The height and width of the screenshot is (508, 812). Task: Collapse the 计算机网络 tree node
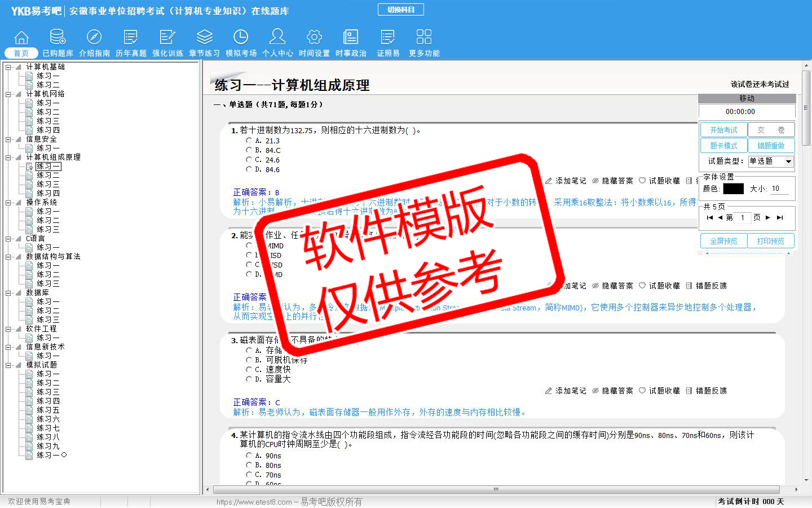pos(8,94)
